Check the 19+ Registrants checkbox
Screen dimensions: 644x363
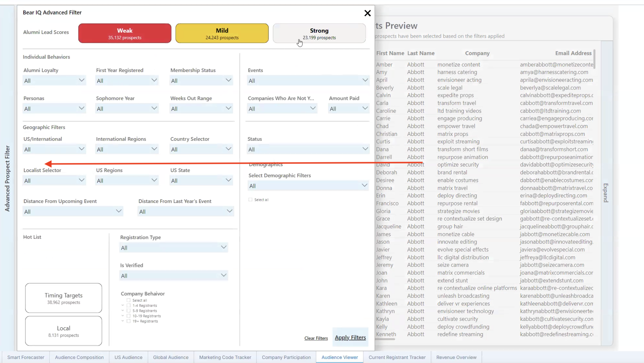[129, 321]
